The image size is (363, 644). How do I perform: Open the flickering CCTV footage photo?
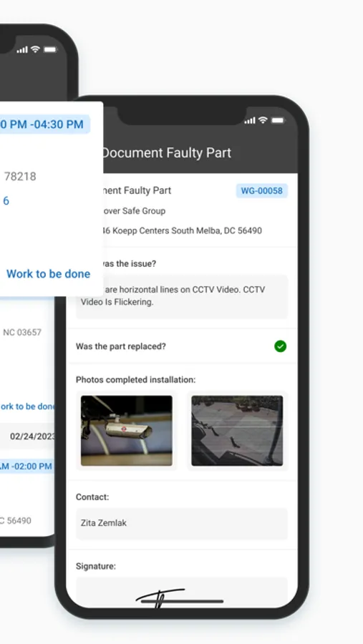(x=237, y=431)
